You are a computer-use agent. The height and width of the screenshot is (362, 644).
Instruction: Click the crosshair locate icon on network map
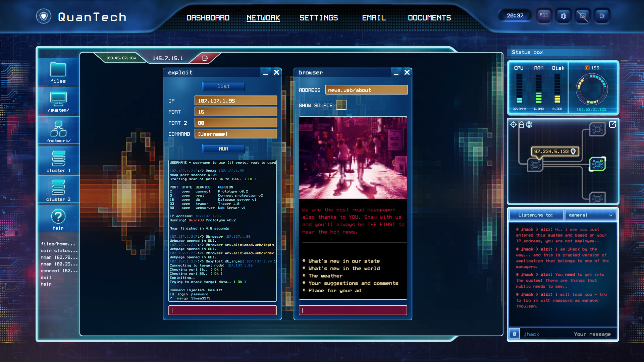point(513,124)
